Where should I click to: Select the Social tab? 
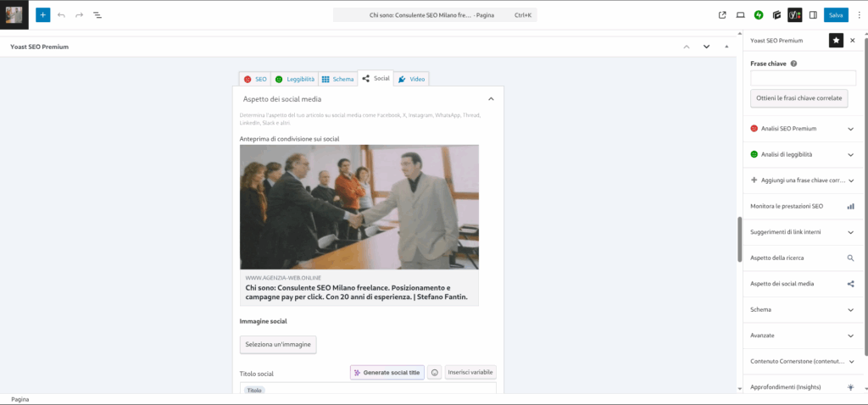tap(376, 79)
